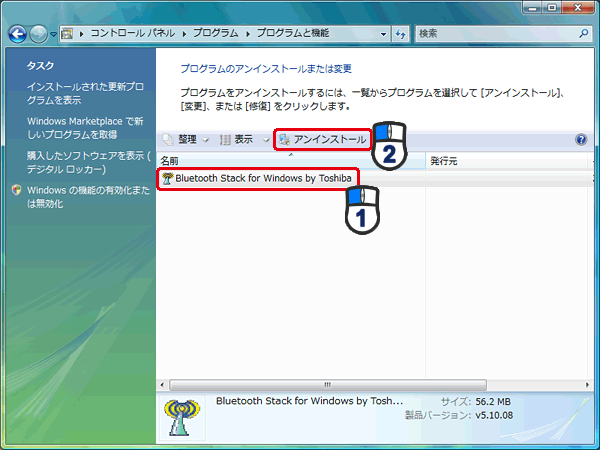Open help with the blue question icon
This screenshot has height=450, width=600.
pos(581,139)
